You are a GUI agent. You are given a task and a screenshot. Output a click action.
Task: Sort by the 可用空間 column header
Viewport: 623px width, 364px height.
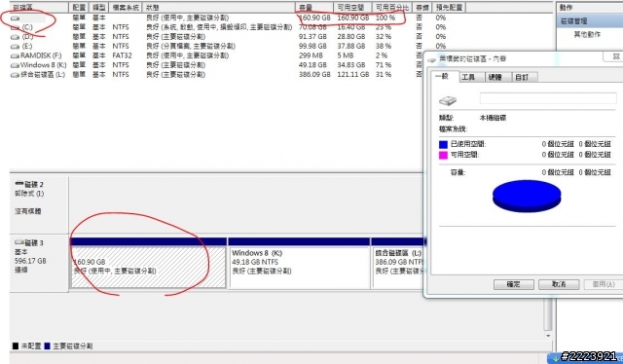pos(352,7)
